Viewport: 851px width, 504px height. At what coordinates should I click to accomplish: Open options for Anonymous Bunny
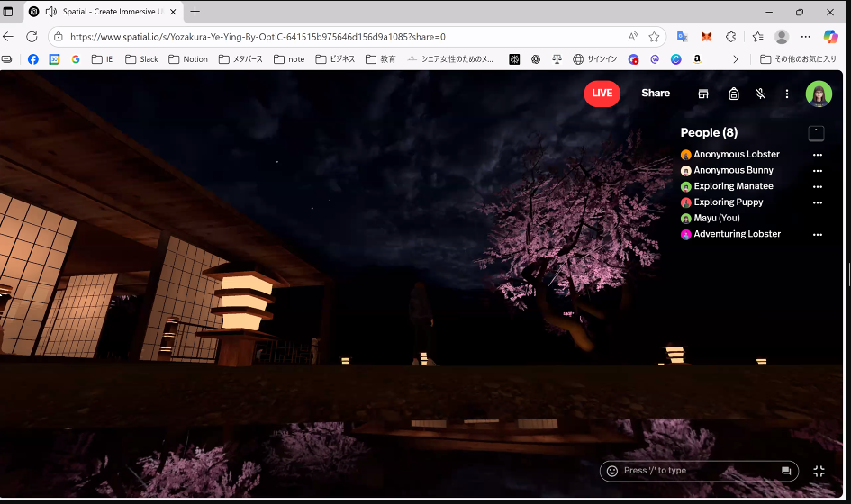click(818, 171)
